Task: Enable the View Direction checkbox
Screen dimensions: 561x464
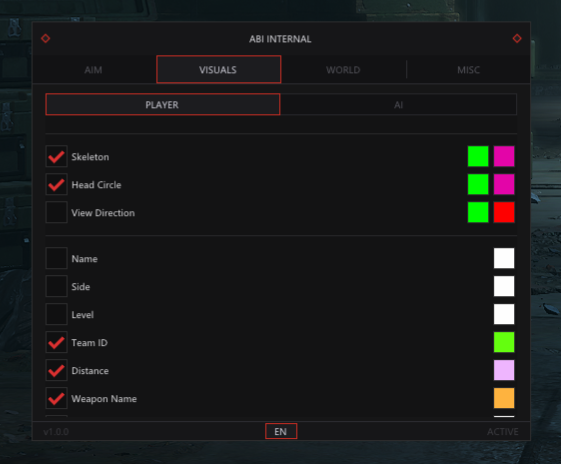Action: [x=57, y=212]
